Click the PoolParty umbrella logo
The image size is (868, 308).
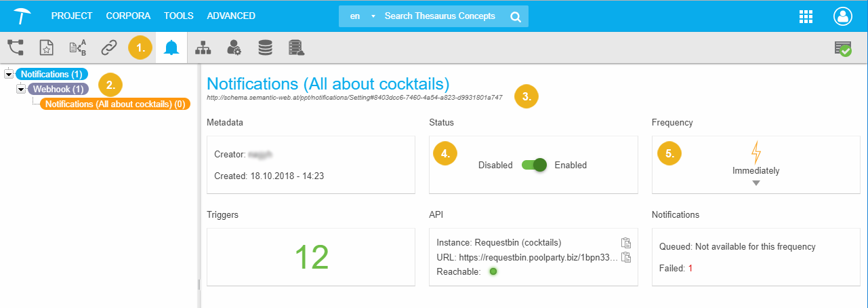point(22,16)
